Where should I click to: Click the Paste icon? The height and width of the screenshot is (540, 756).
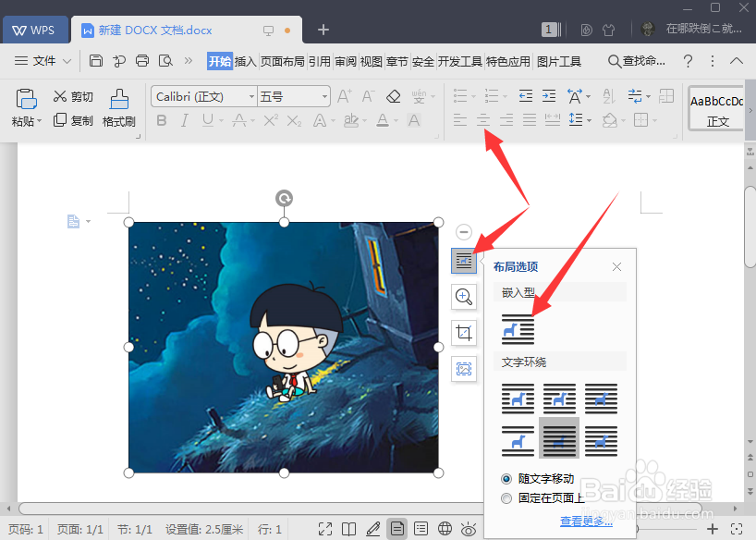(26, 98)
